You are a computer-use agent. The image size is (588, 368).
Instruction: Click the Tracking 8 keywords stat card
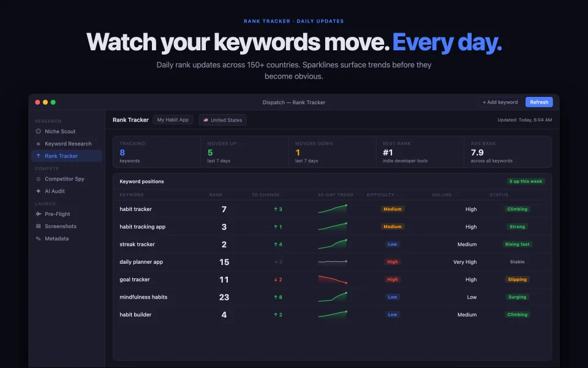(157, 151)
